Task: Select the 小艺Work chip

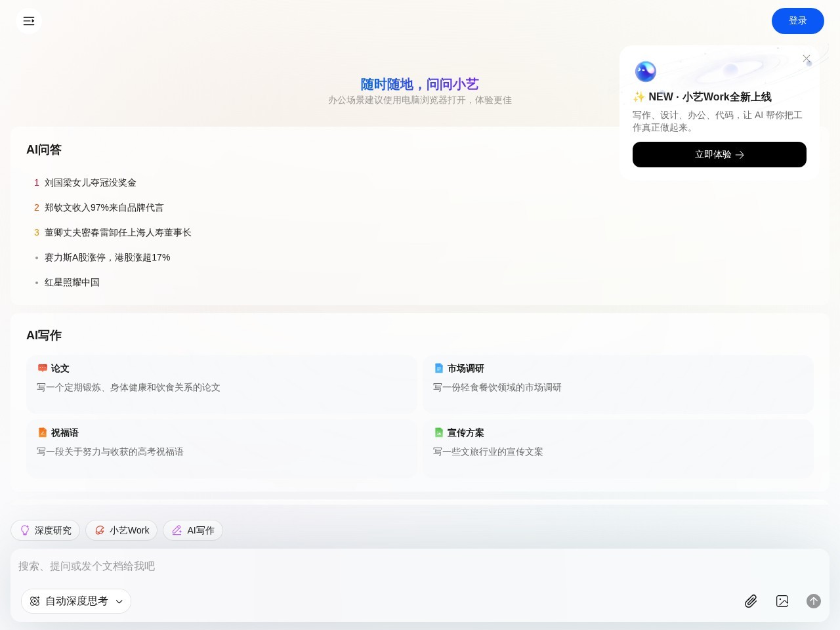Action: pyautogui.click(x=121, y=530)
